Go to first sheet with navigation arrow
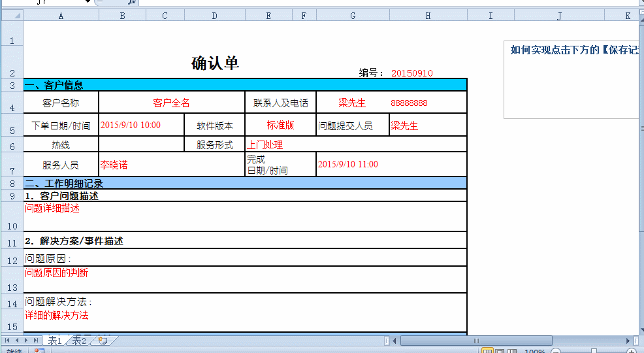The height and width of the screenshot is (353, 644). click(7, 341)
